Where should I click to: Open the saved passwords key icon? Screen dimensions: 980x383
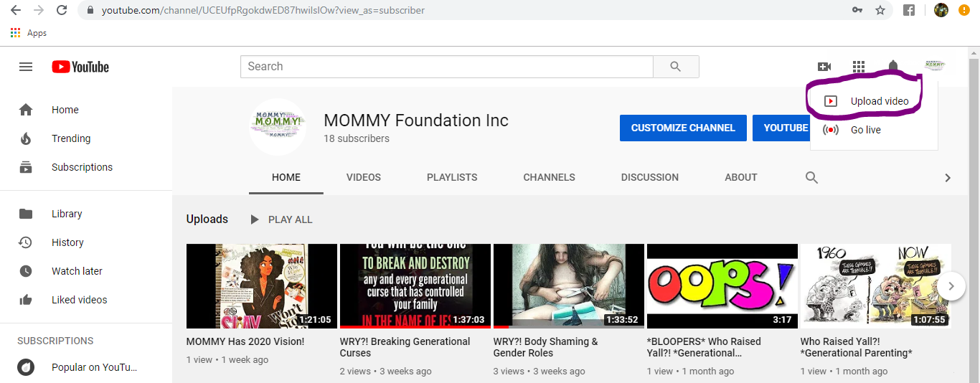pos(857,10)
